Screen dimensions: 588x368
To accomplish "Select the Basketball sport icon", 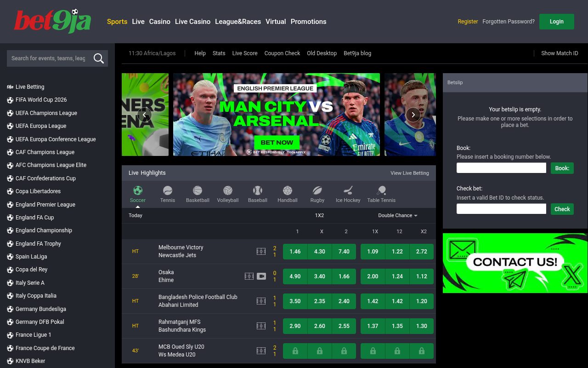I will pyautogui.click(x=198, y=190).
